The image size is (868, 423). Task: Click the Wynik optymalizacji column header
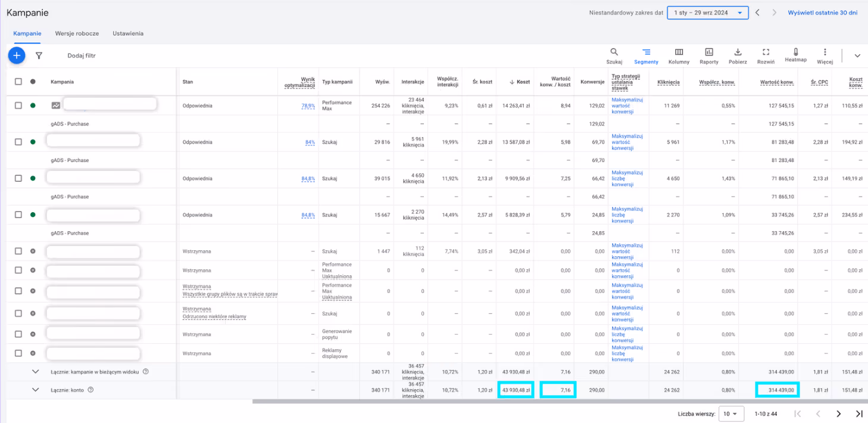[x=299, y=82]
